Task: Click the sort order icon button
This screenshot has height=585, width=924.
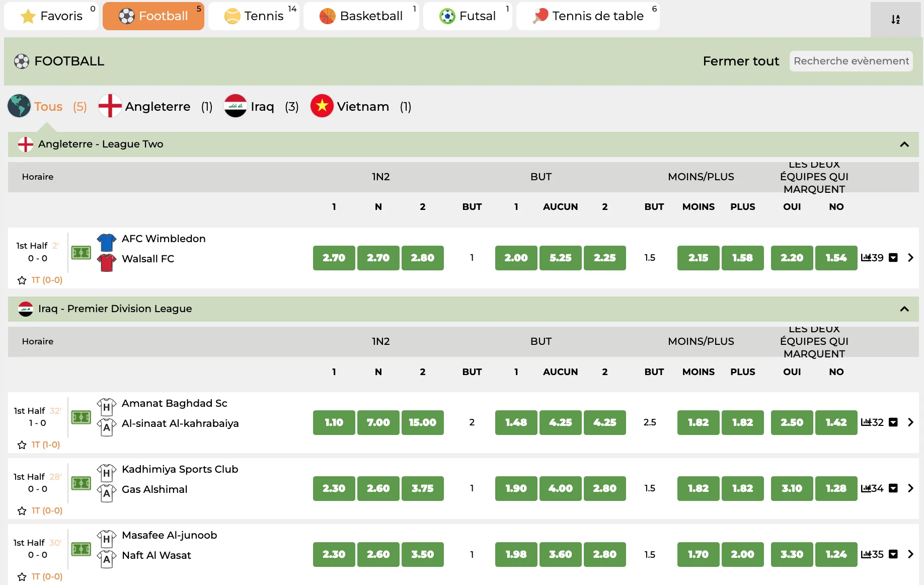Action: [895, 19]
